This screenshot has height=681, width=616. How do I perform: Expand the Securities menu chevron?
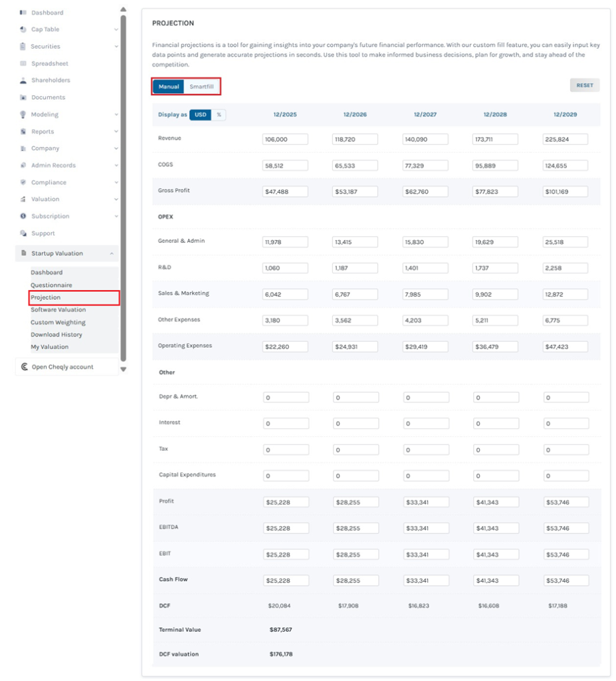116,47
